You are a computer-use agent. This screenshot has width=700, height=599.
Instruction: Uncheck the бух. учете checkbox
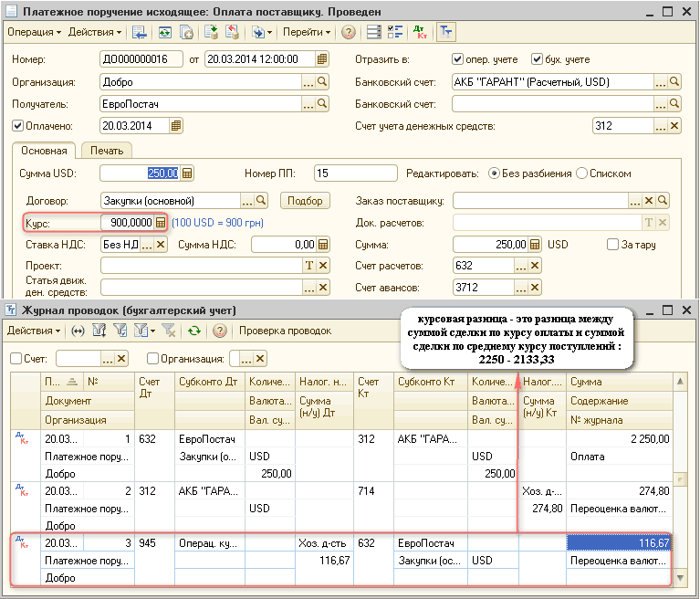(x=537, y=59)
